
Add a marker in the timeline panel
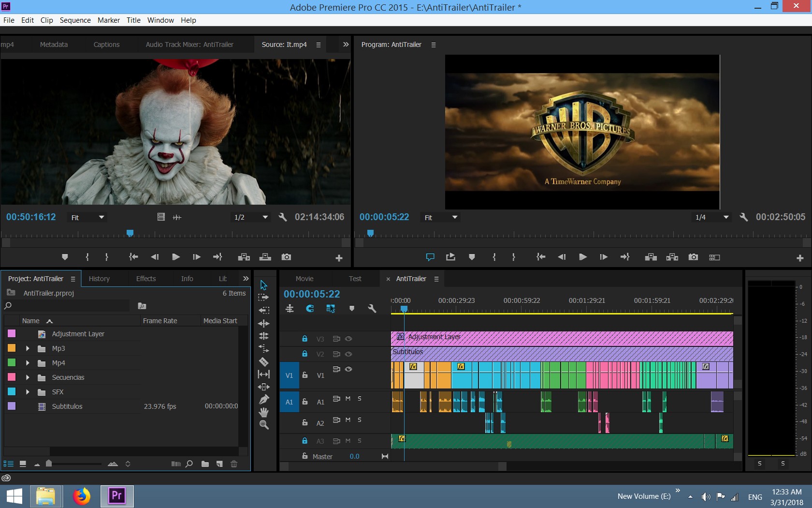(351, 308)
